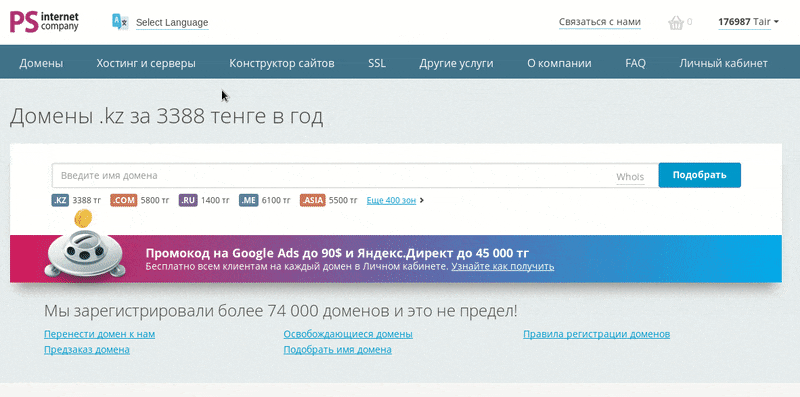
Task: Click the 5800 тг price text
Action: coord(155,200)
